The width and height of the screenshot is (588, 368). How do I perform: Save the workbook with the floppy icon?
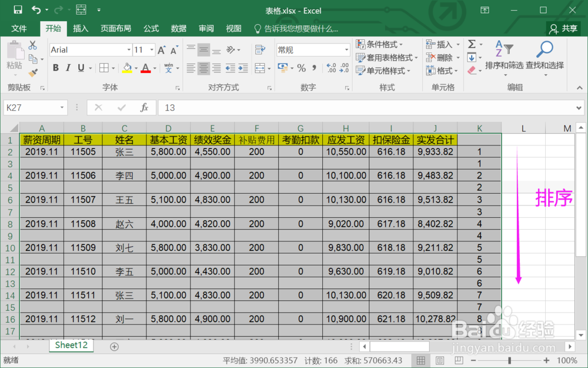(x=18, y=10)
